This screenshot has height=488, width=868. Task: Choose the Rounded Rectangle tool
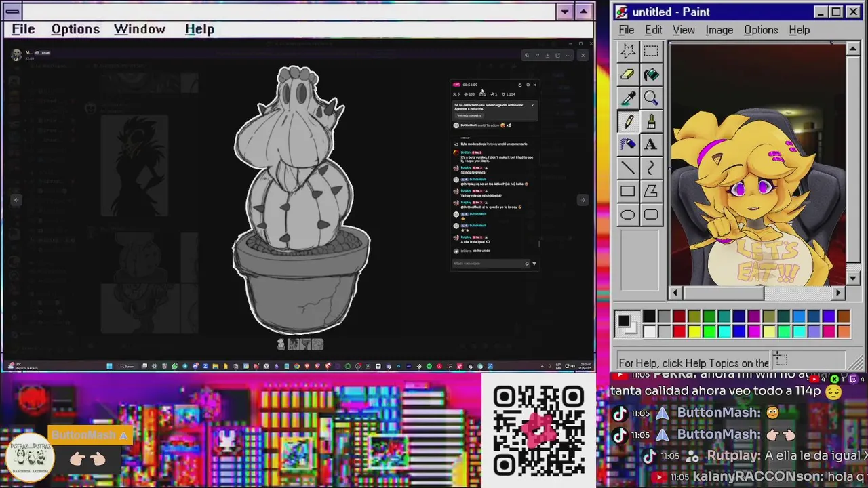(x=651, y=215)
